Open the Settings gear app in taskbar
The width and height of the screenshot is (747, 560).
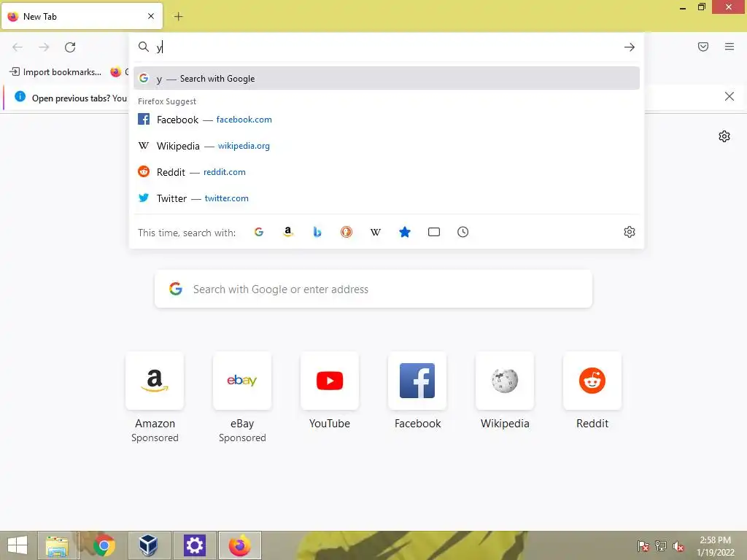pos(194,545)
